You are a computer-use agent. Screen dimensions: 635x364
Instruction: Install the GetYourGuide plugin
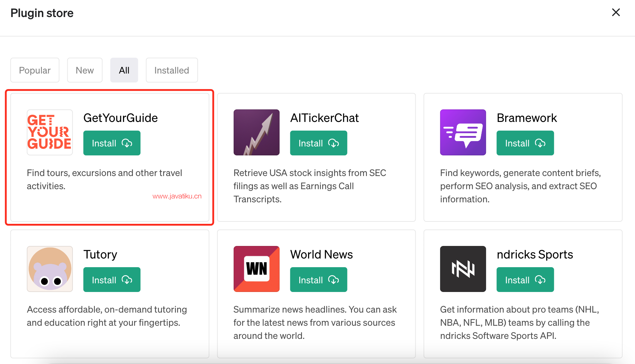point(112,143)
